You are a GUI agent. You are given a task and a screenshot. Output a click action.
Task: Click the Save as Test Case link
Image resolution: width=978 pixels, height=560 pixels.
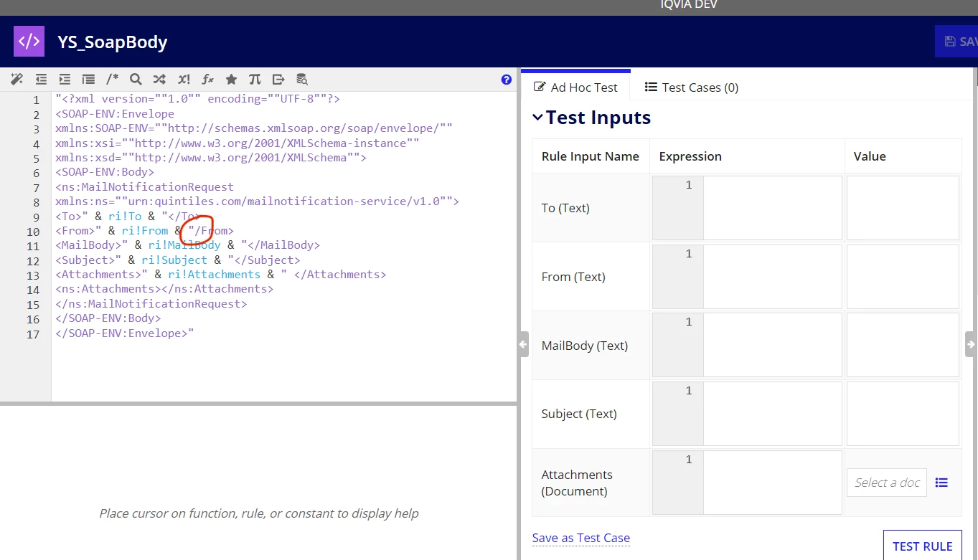click(581, 538)
